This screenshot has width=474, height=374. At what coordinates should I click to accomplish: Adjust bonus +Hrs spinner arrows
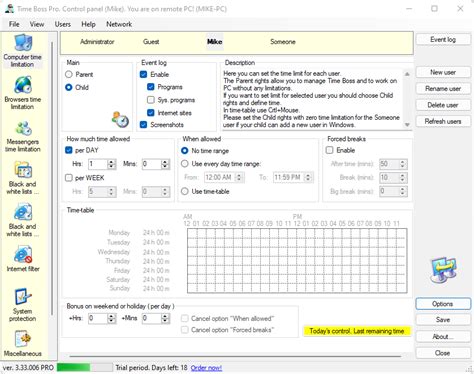pyautogui.click(x=112, y=318)
